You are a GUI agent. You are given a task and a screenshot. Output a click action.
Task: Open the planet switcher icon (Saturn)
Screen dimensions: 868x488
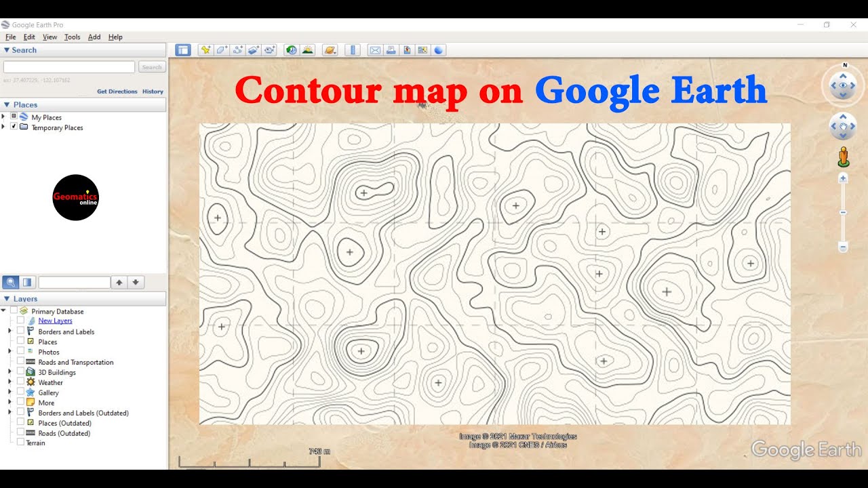(x=330, y=49)
